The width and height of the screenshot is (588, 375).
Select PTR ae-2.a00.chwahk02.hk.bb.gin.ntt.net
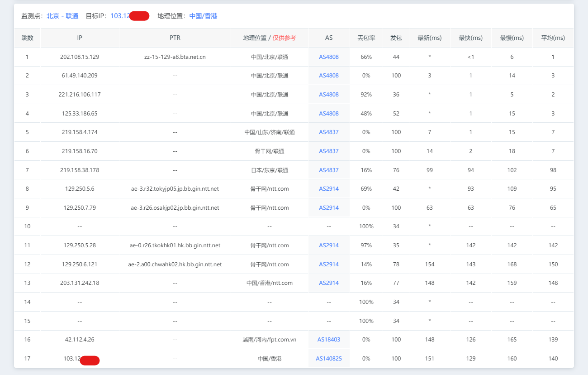click(175, 264)
